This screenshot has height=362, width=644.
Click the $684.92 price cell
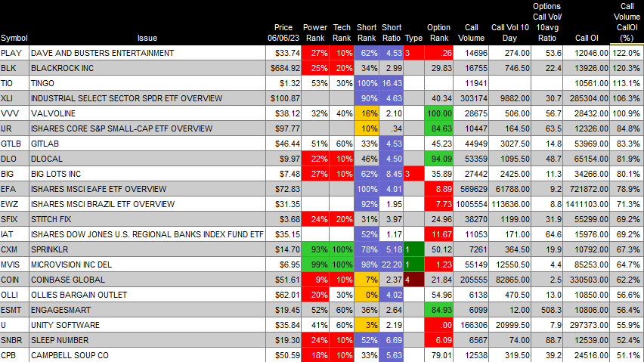[283, 68]
